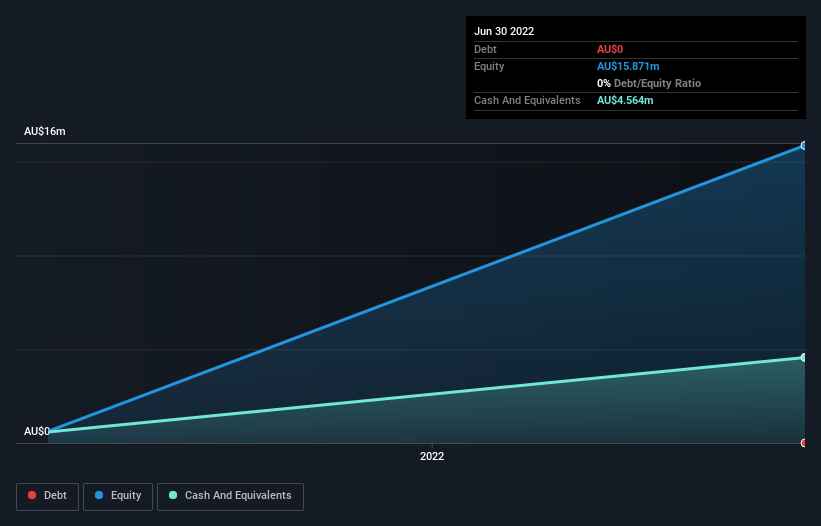Click the AU$16m y-axis label
This screenshot has width=821, height=526.
point(45,131)
